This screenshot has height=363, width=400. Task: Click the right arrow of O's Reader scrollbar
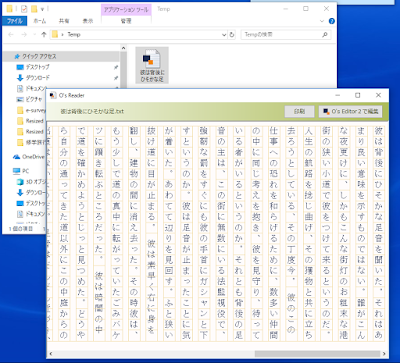[385, 354]
